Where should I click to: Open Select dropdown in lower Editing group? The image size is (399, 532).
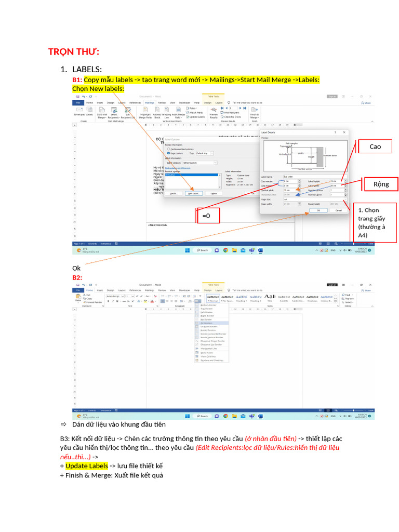pos(348,302)
